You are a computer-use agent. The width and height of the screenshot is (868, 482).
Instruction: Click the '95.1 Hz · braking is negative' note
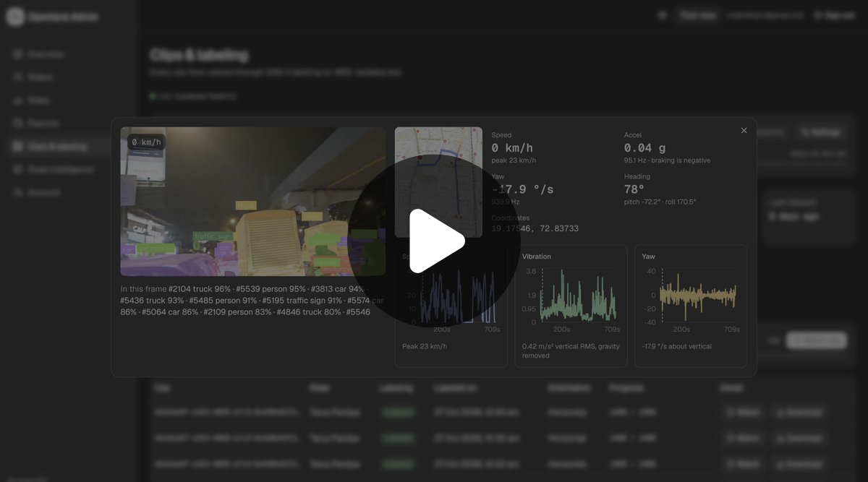click(x=667, y=160)
